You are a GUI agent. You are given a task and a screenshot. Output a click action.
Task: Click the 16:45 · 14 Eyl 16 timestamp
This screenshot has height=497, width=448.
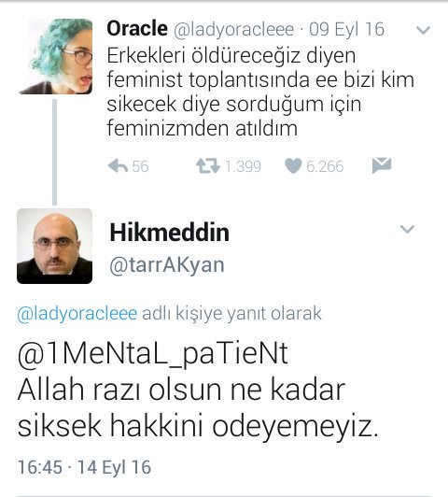click(x=84, y=467)
